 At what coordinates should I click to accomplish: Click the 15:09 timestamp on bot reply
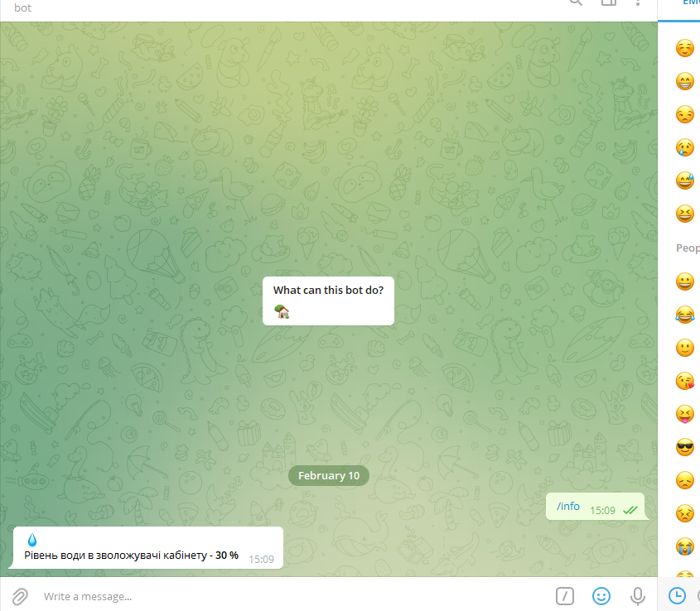click(x=261, y=559)
